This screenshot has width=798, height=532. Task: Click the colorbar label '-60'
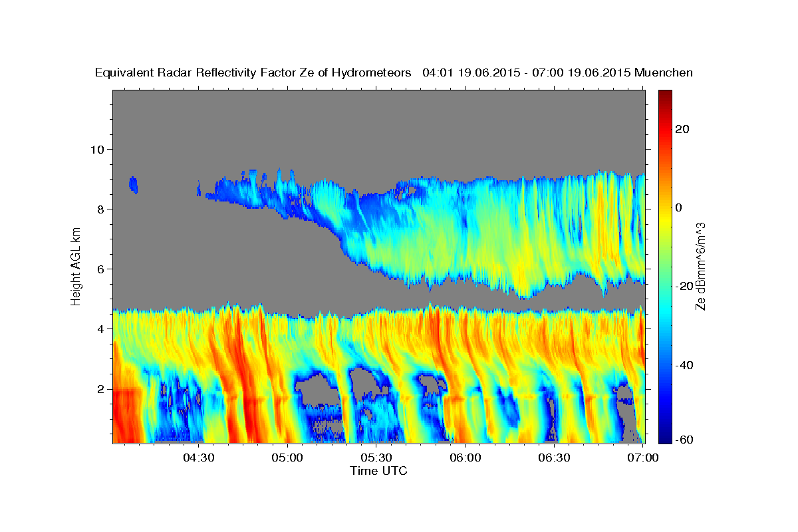pos(684,440)
